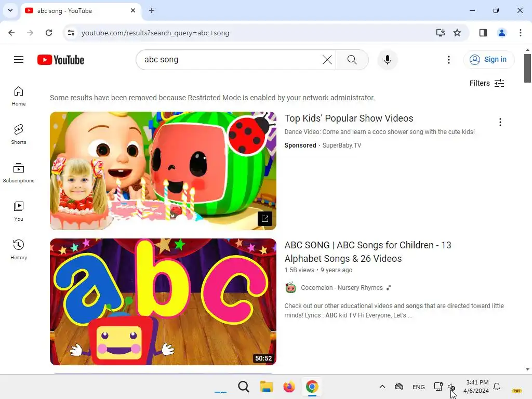View site information icon in address bar

tap(71, 33)
